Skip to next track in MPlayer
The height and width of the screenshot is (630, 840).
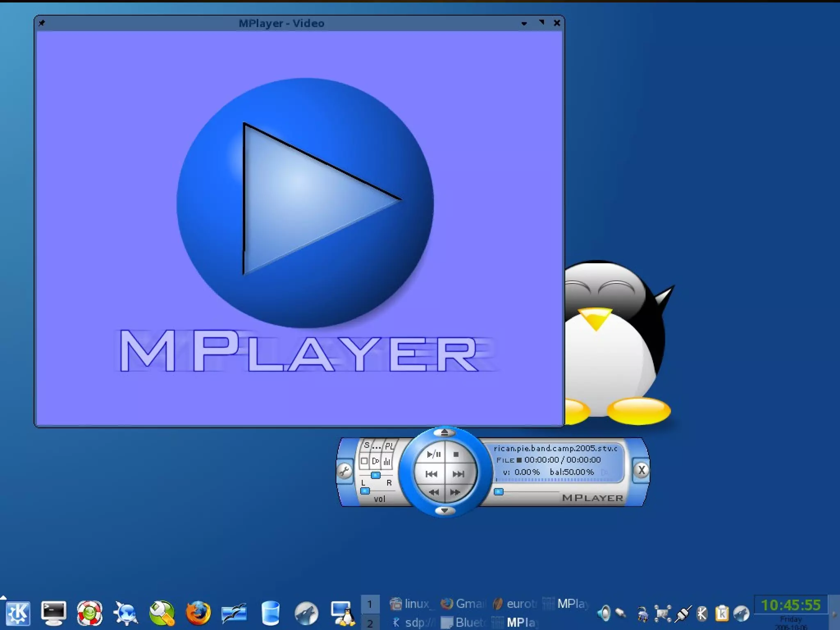[x=458, y=474]
